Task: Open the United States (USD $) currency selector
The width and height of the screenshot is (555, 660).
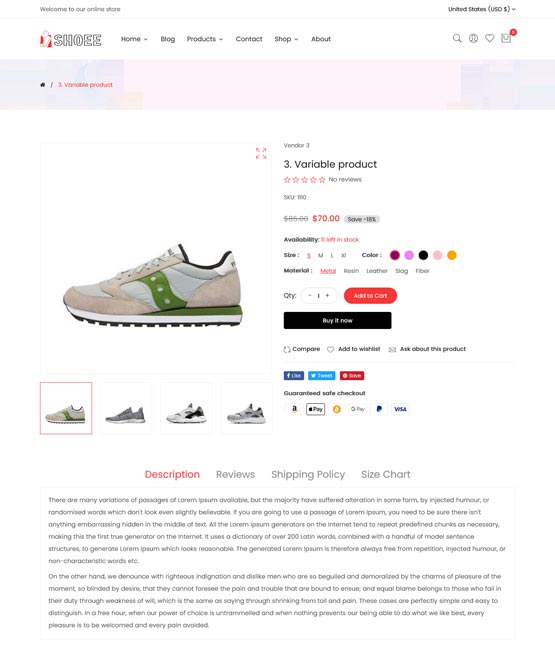Action: (x=482, y=9)
